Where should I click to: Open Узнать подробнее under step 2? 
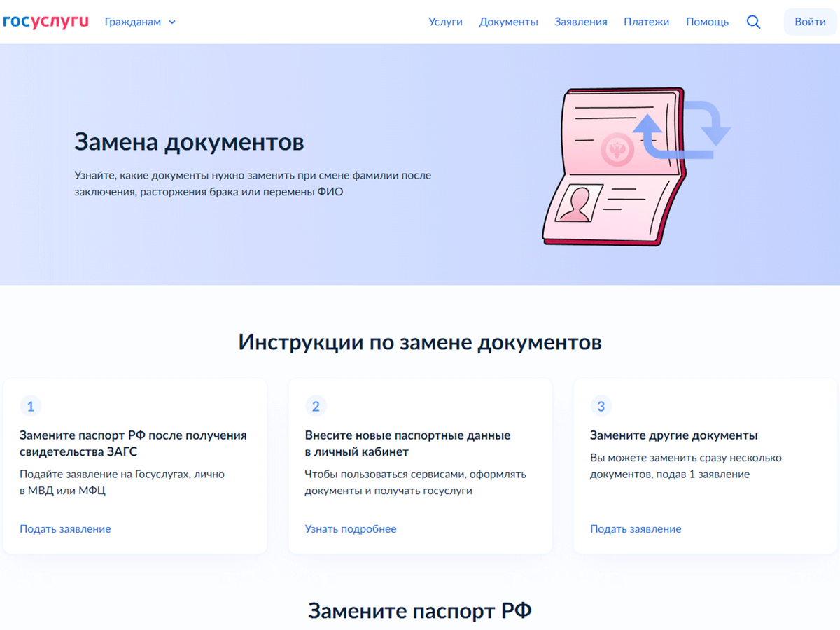pos(351,528)
